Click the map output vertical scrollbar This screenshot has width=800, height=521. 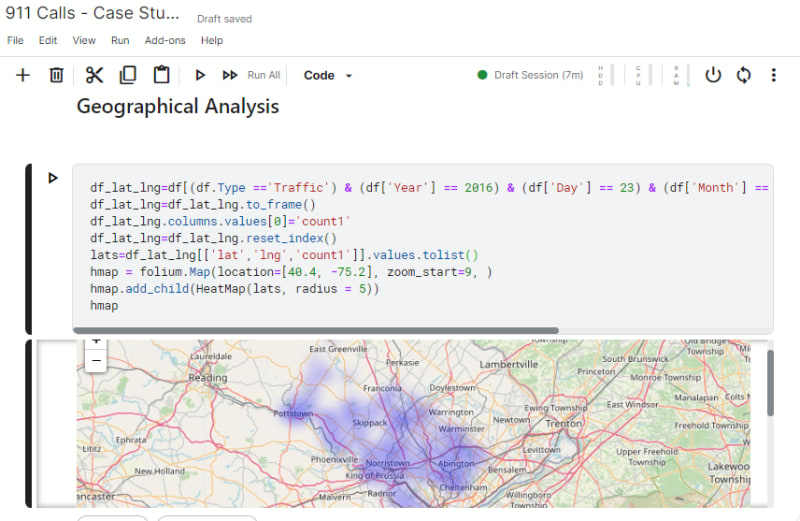(770, 383)
